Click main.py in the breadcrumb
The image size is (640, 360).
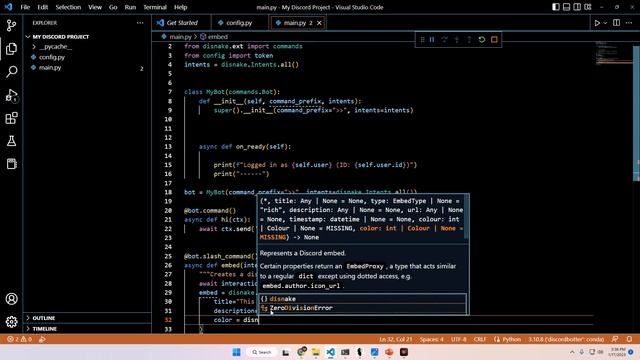(180, 37)
